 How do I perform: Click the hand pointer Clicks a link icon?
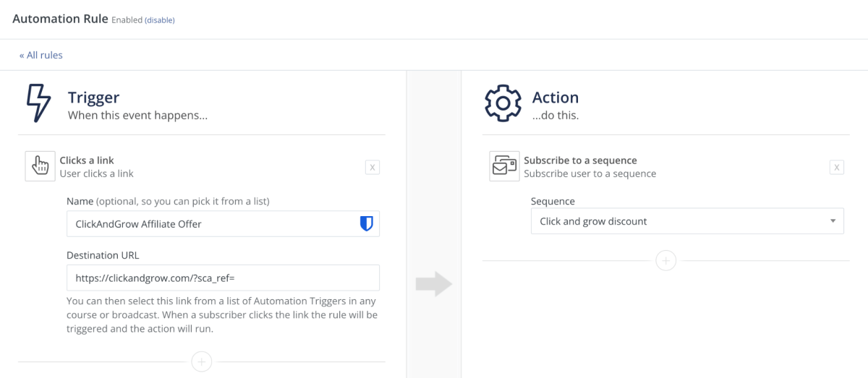point(40,166)
